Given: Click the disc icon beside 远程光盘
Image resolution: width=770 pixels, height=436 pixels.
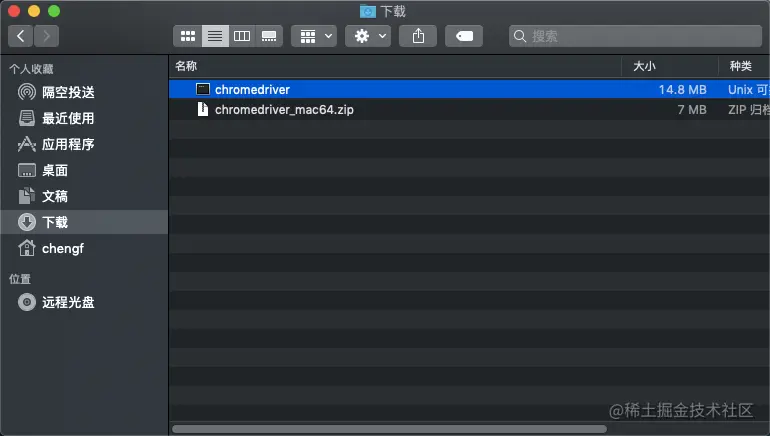Looking at the screenshot, I should coord(27,302).
